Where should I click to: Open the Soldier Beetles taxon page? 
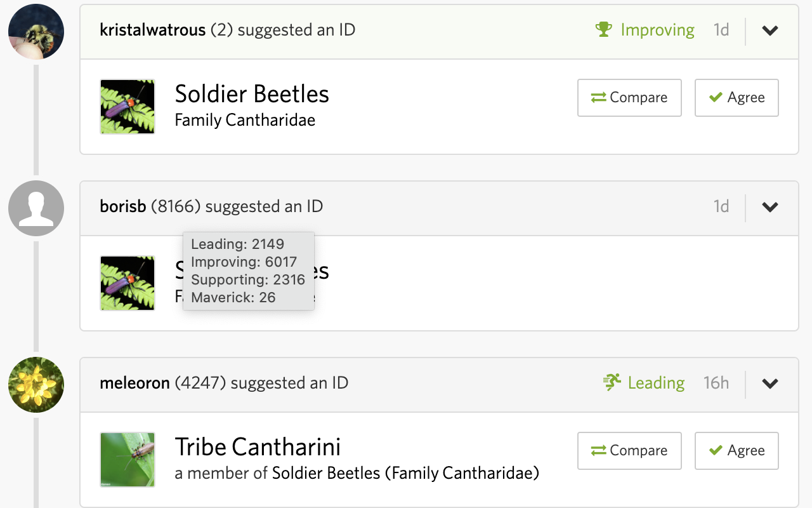click(251, 94)
